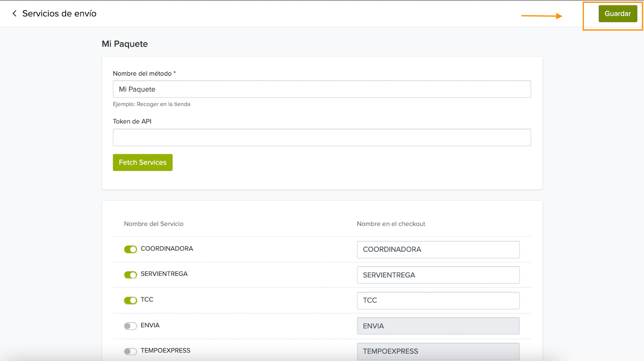The height and width of the screenshot is (361, 644).
Task: Disable the COORDINADORA service toggle
Action: click(130, 249)
